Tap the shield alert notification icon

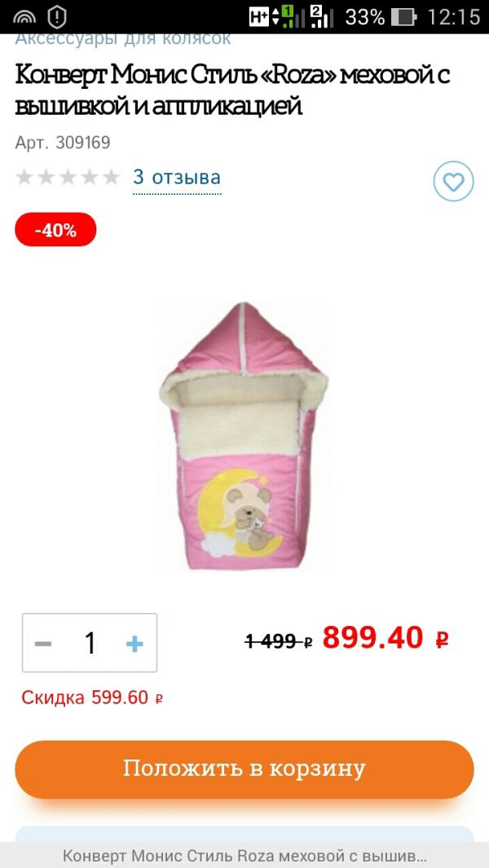57,17
